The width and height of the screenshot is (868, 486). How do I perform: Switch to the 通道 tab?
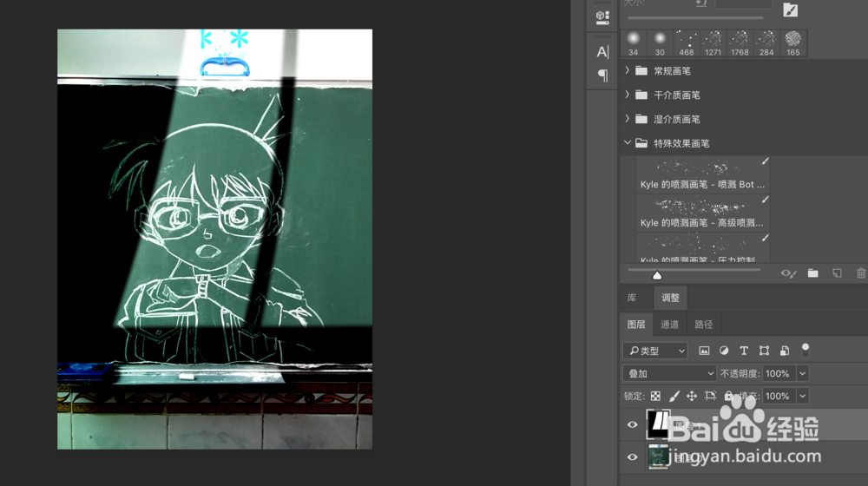coord(669,325)
